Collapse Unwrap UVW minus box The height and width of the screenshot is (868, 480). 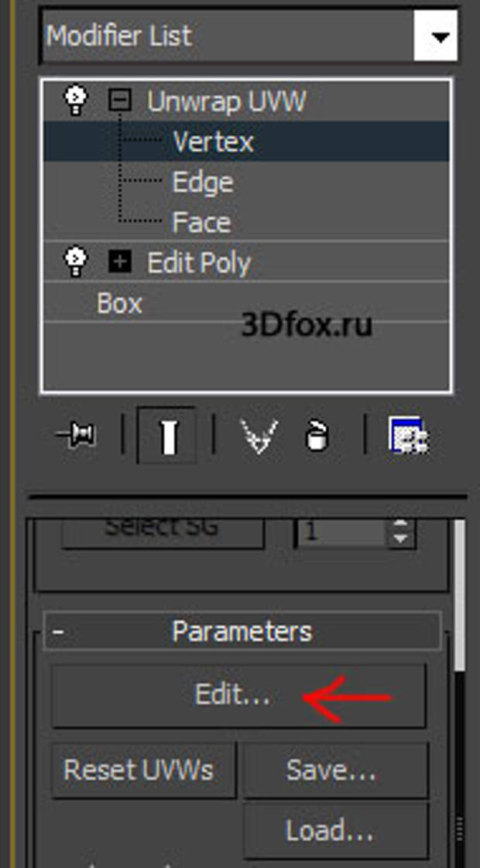click(x=120, y=101)
